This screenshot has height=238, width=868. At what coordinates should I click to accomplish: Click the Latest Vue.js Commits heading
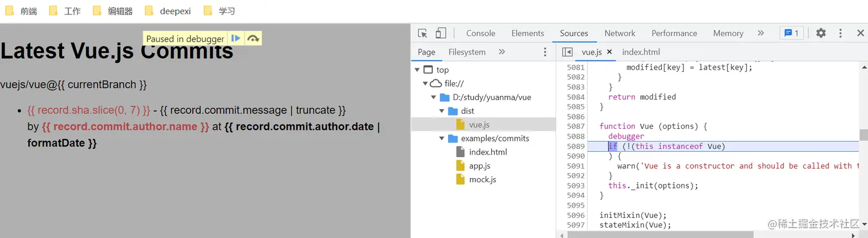(x=117, y=51)
